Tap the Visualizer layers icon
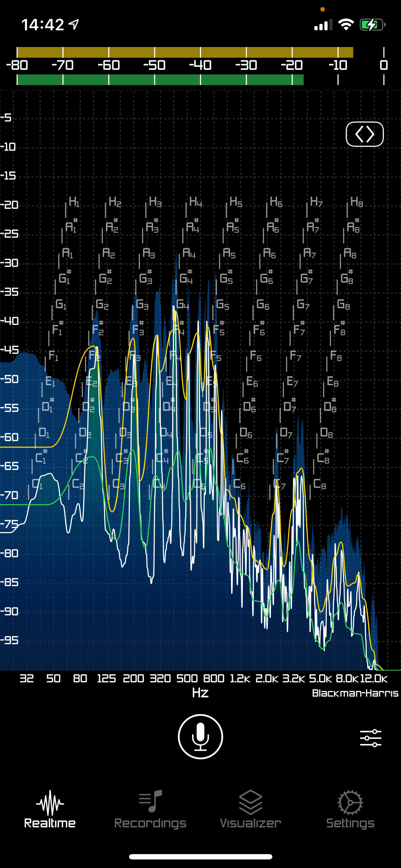Screen dimensions: 401x868 pyautogui.click(x=250, y=802)
